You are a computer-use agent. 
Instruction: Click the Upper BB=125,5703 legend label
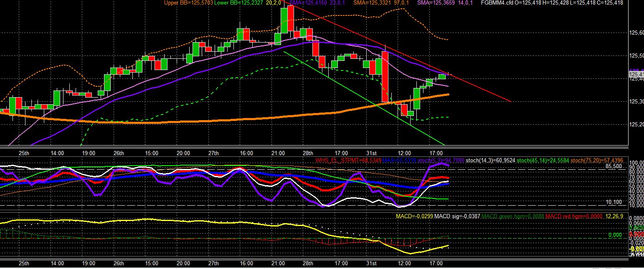click(x=189, y=3)
